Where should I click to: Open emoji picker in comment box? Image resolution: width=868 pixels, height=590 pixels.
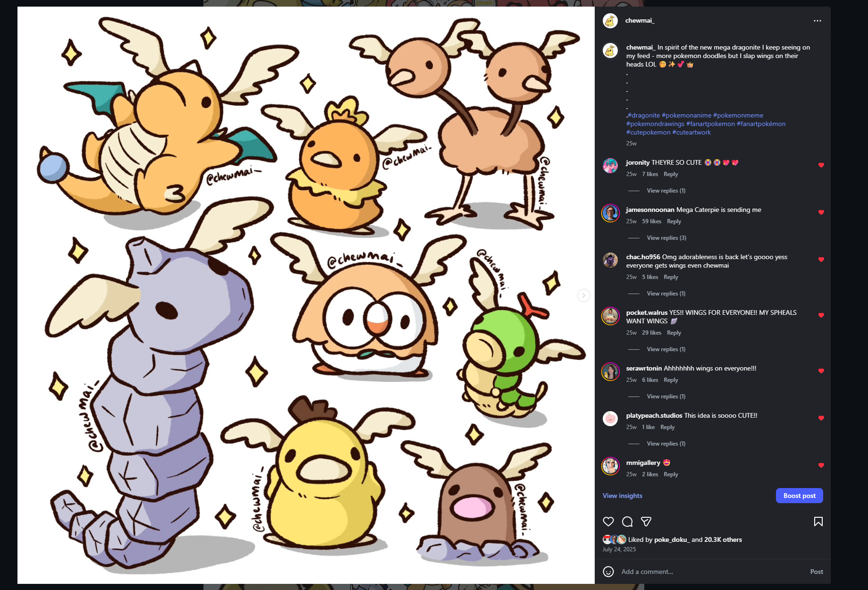click(608, 572)
